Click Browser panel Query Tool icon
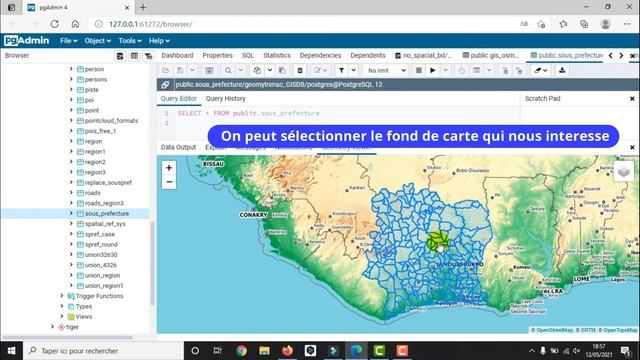The height and width of the screenshot is (360, 640). (x=120, y=56)
